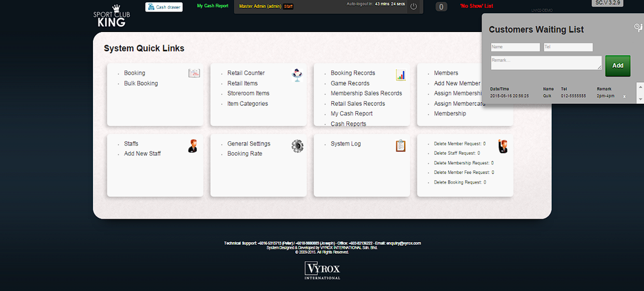Click the Remark text area
Viewport: 644px width, 291px height.
pos(546,63)
